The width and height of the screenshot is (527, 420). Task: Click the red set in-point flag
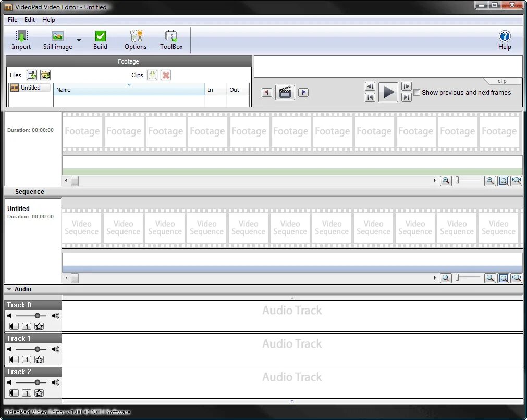tap(267, 92)
